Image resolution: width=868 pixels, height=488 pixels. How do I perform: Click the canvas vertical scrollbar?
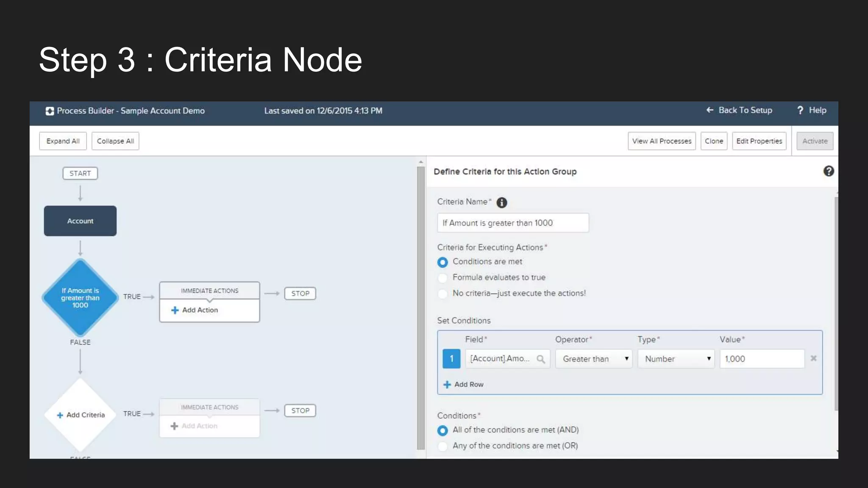[x=421, y=308]
